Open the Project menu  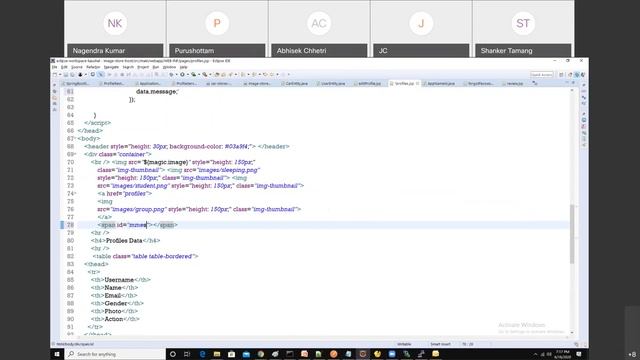pos(143,67)
